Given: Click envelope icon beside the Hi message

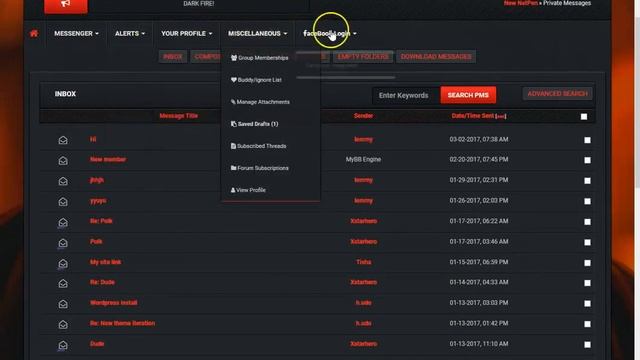Looking at the screenshot, I should click(63, 140).
